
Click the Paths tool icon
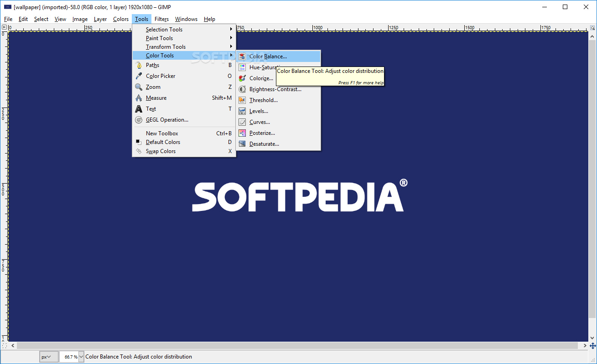pos(139,65)
